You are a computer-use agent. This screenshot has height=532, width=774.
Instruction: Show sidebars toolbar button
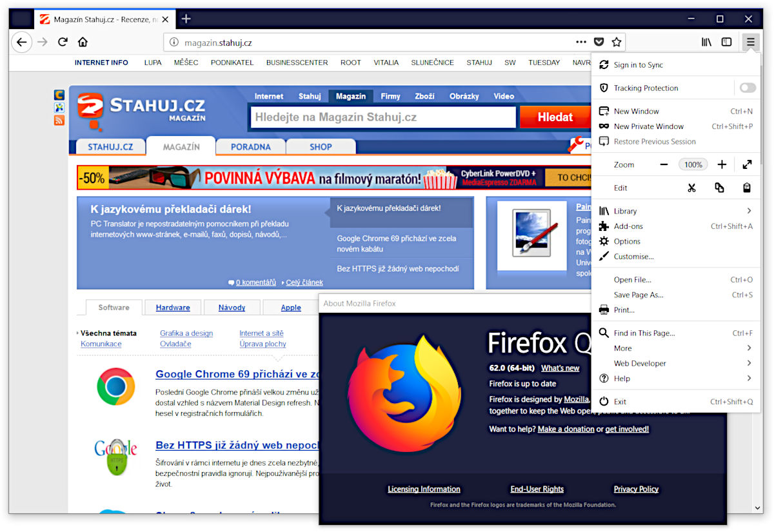(x=727, y=42)
